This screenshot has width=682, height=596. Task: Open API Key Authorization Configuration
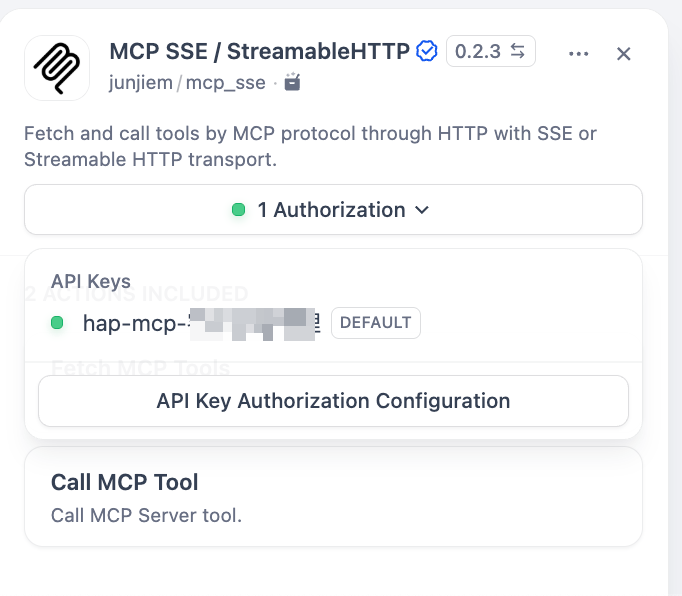[333, 401]
